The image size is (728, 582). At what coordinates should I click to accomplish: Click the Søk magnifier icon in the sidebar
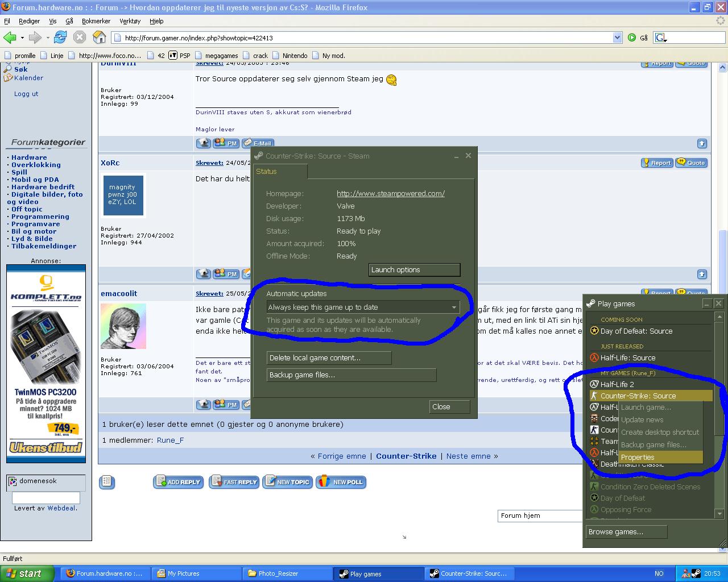[7, 69]
